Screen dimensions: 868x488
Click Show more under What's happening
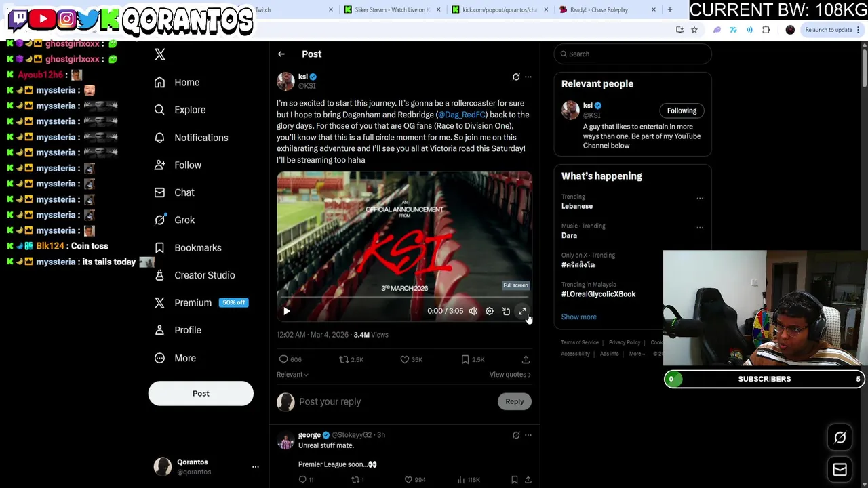click(579, 317)
